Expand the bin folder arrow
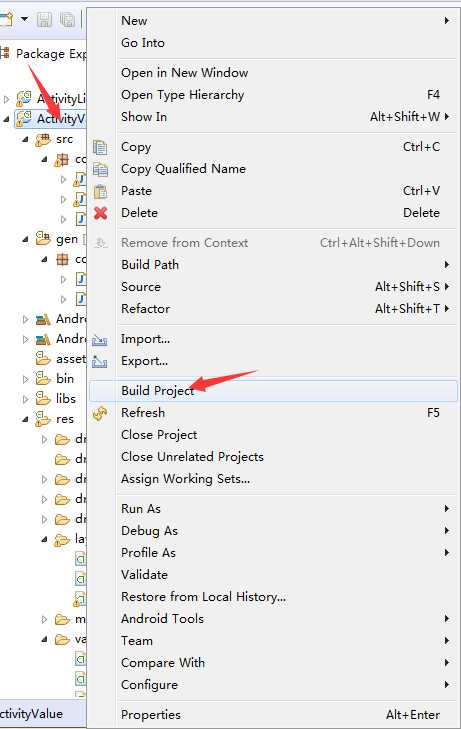The image size is (461, 729). click(26, 379)
